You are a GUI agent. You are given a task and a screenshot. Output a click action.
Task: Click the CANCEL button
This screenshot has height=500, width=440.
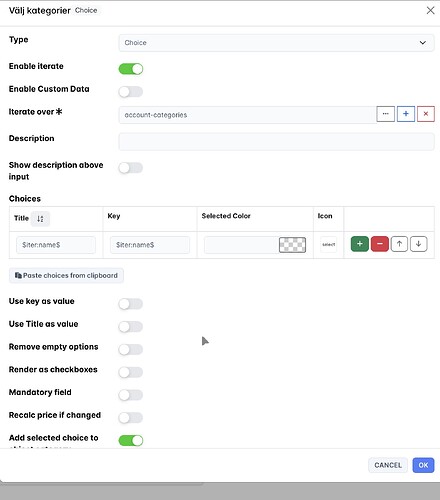388,465
